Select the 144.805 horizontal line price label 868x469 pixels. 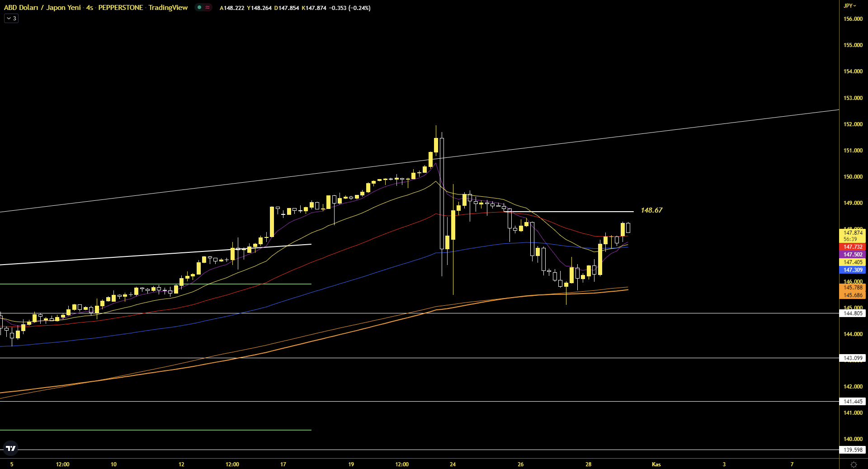coord(853,313)
